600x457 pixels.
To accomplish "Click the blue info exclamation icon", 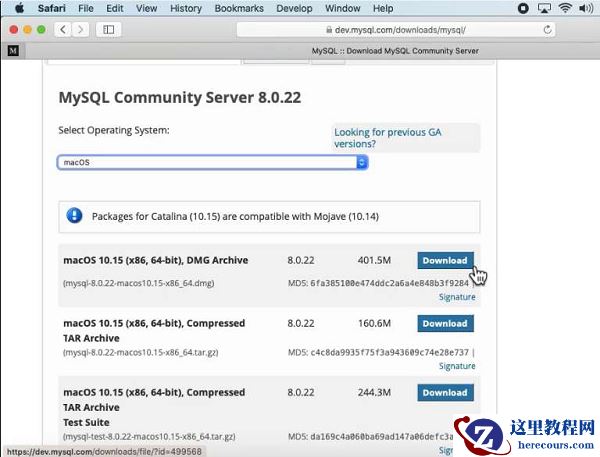I will click(x=74, y=215).
